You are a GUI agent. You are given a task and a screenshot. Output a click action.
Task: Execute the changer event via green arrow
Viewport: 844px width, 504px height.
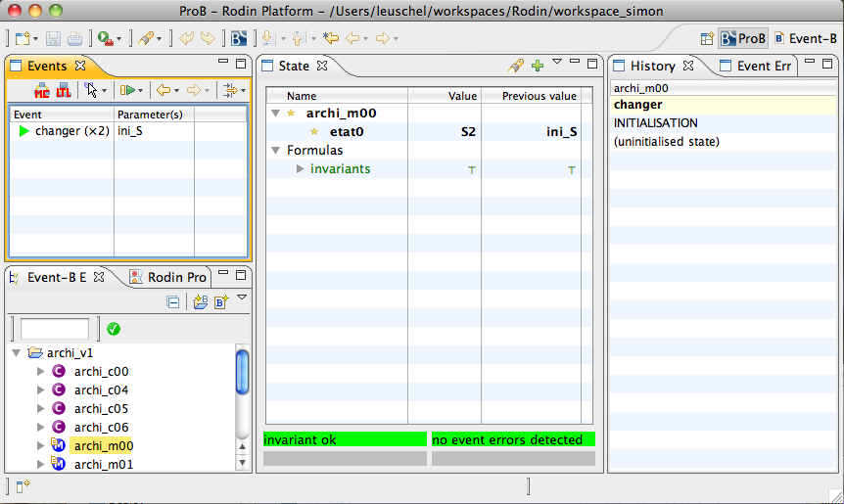click(x=24, y=131)
